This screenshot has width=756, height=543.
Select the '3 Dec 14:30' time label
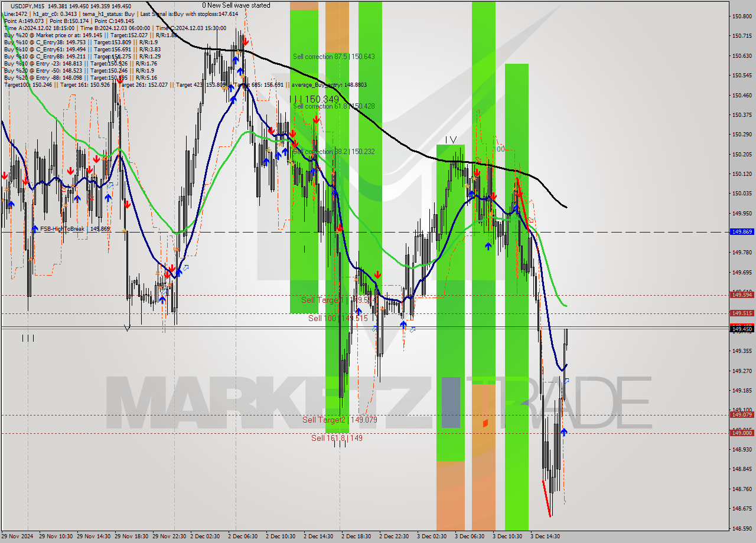[545, 537]
